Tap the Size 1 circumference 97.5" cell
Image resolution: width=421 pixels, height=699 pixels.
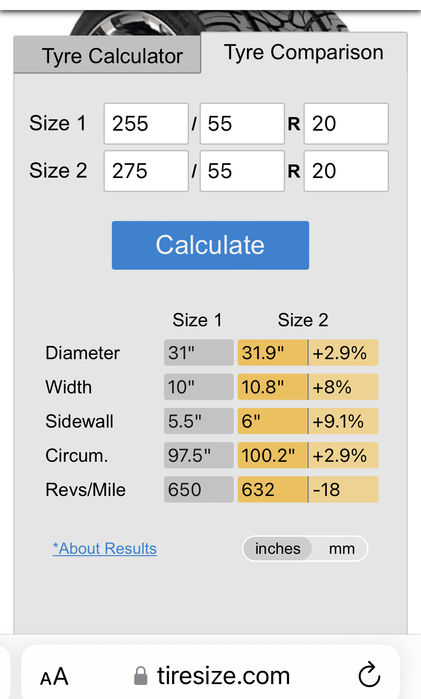click(198, 455)
